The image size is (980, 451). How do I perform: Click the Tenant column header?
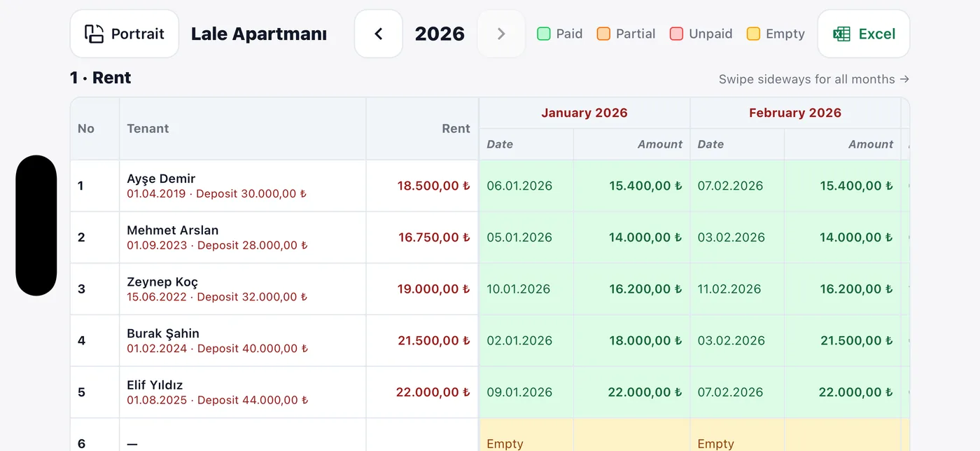tap(243, 129)
